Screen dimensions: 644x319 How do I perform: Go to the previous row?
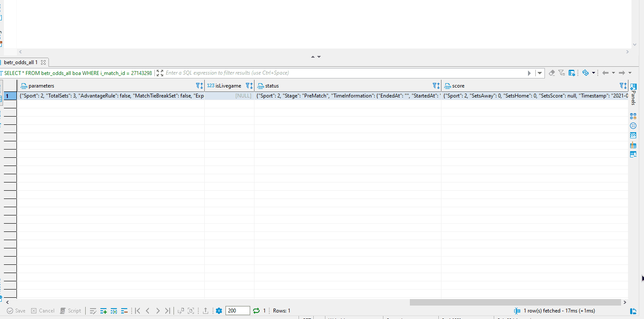pos(148,311)
